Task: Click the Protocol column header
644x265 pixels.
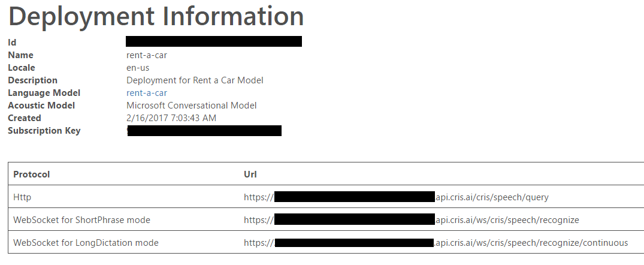Action: click(x=31, y=174)
